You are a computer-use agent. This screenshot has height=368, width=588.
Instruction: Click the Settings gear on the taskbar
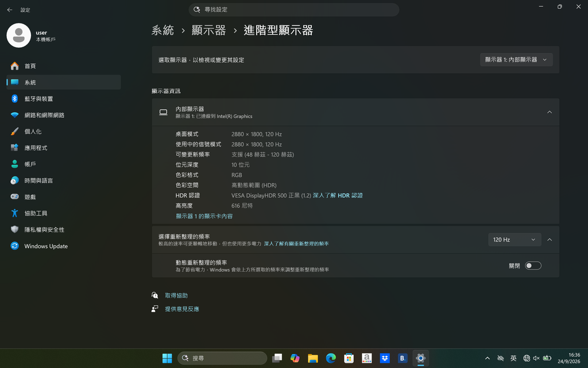pos(420,358)
